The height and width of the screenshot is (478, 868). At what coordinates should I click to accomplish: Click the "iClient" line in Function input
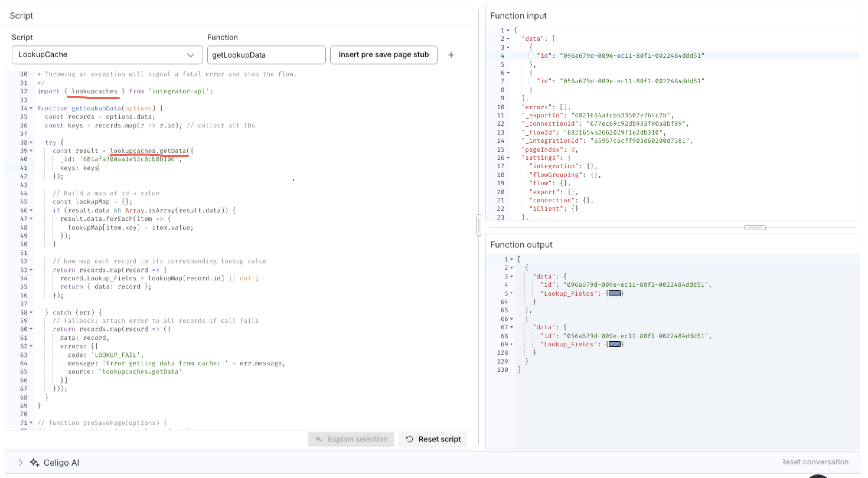click(x=554, y=209)
